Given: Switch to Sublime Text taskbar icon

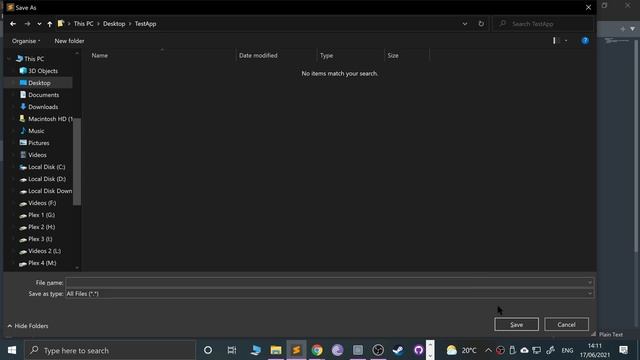Looking at the screenshot, I should pos(296,350).
